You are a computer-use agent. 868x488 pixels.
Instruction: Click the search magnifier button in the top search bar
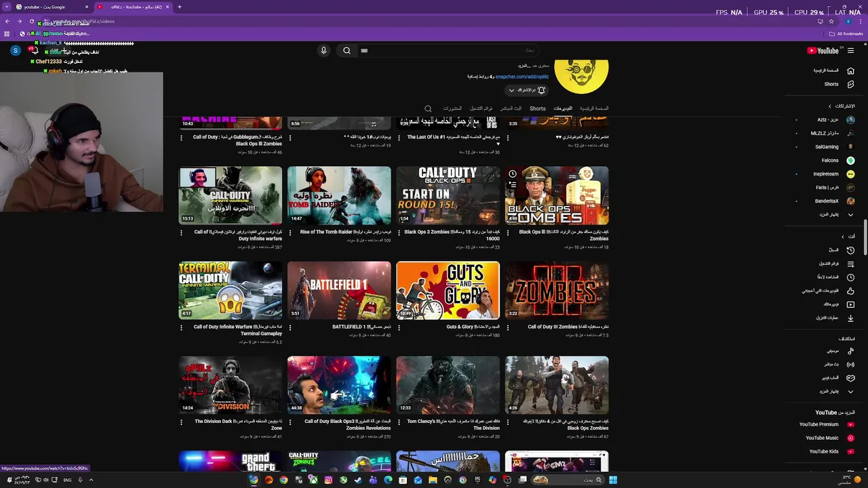[x=347, y=51]
